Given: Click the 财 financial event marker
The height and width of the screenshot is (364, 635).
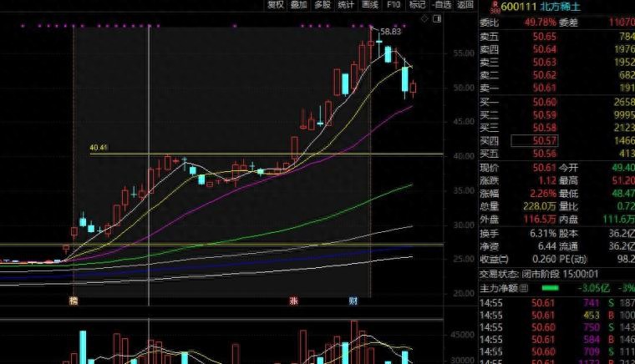Looking at the screenshot, I should (x=353, y=301).
